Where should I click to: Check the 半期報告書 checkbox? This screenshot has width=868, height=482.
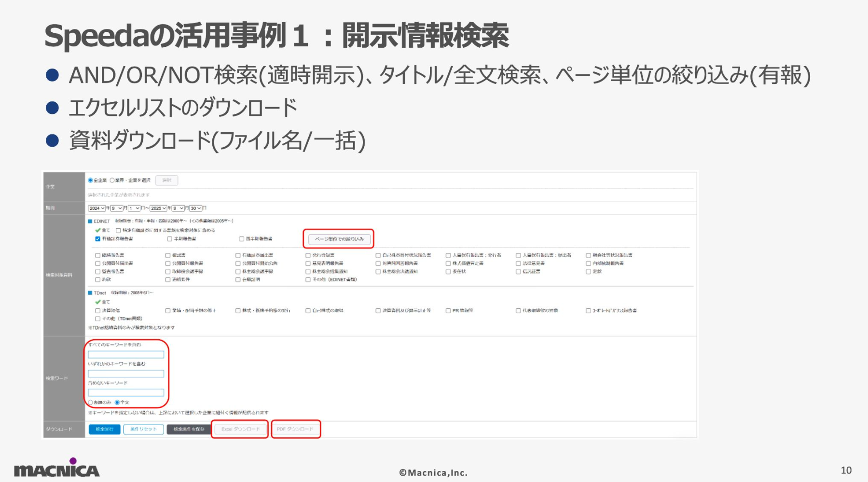[169, 239]
